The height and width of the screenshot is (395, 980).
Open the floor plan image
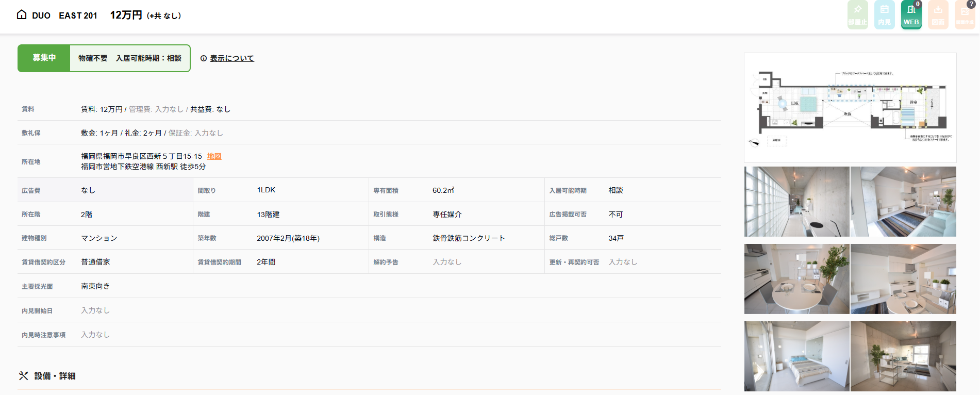(850, 108)
